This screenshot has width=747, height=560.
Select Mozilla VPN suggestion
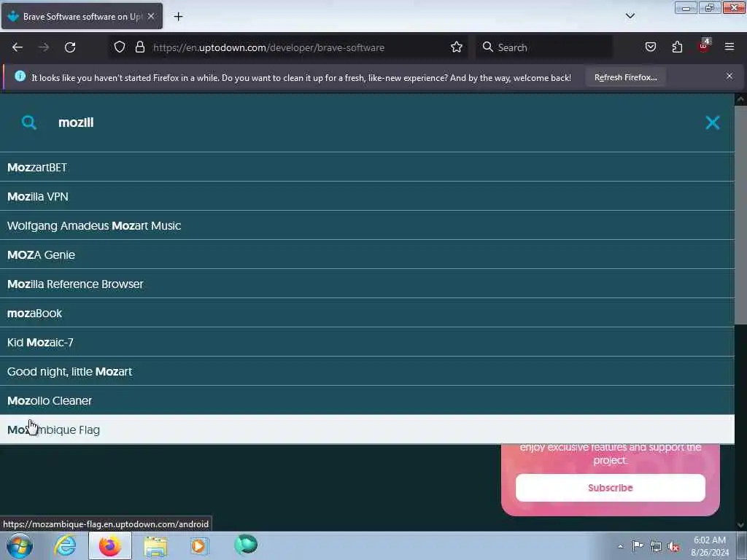coord(367,196)
